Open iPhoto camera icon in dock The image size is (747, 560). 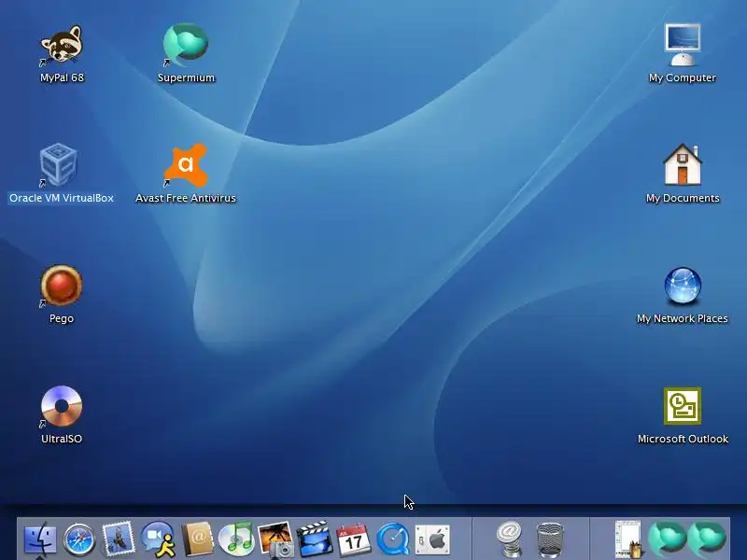275,539
